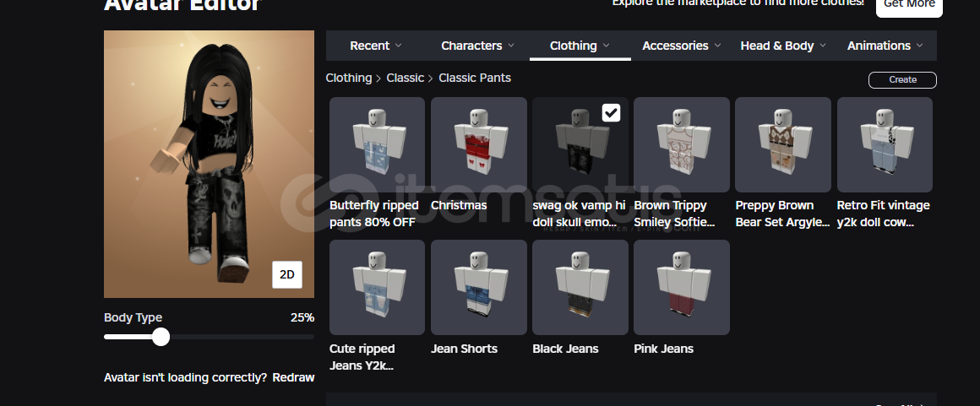The image size is (980, 406).
Task: Expand the Accessories dropdown
Action: (681, 46)
